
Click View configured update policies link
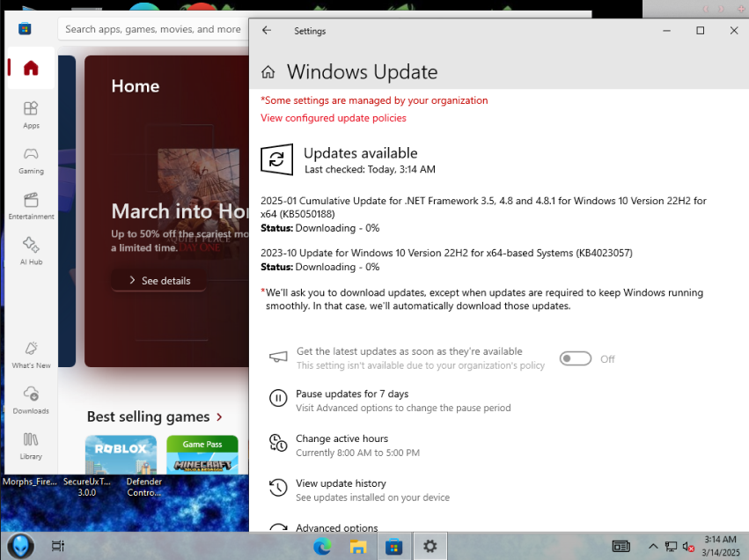pos(334,118)
